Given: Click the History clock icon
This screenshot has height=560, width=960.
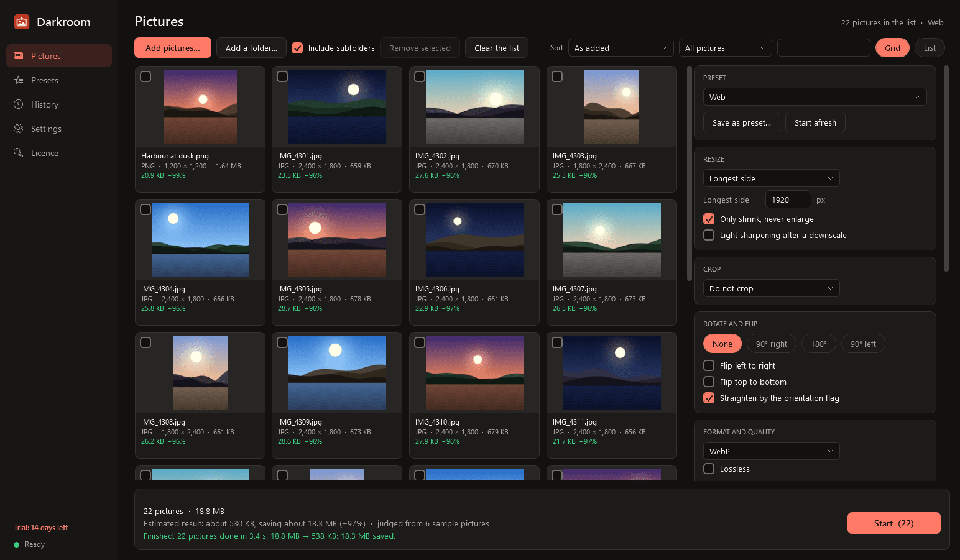Looking at the screenshot, I should coord(19,104).
